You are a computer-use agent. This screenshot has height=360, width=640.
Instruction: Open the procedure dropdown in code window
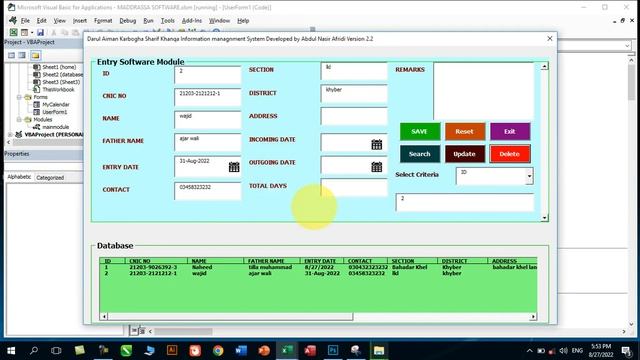(x=627, y=46)
